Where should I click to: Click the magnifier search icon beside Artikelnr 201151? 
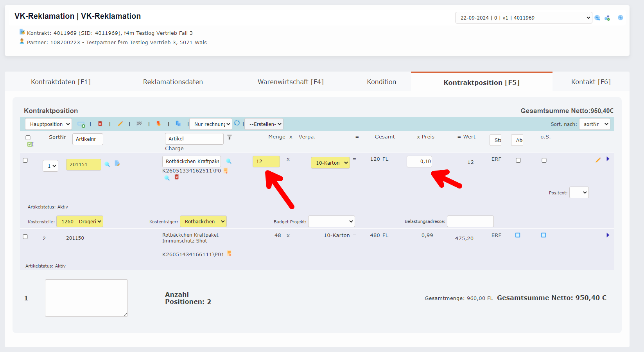pyautogui.click(x=108, y=164)
